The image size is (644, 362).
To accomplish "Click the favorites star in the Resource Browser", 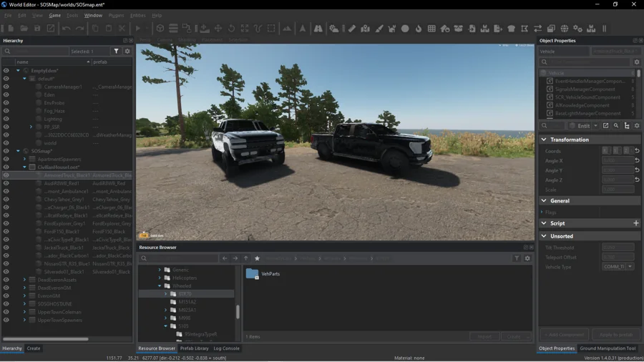I will point(257,258).
